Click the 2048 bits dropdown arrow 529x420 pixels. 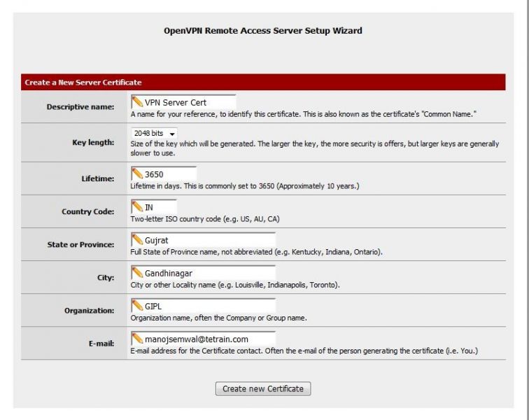[x=172, y=134]
